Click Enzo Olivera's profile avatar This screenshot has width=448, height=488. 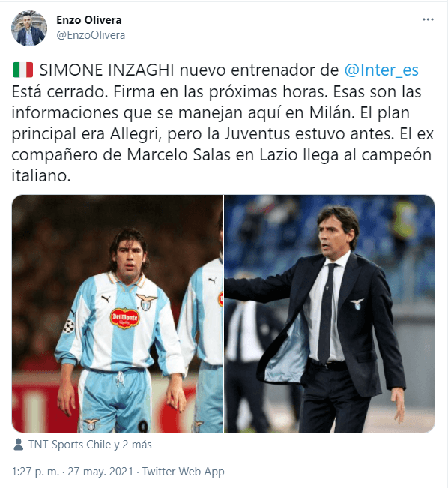click(29, 28)
